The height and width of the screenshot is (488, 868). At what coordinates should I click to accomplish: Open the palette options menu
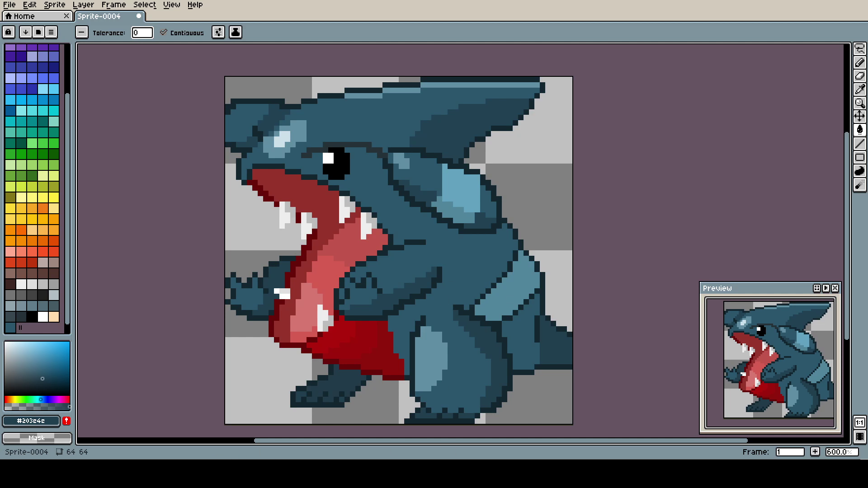[51, 32]
